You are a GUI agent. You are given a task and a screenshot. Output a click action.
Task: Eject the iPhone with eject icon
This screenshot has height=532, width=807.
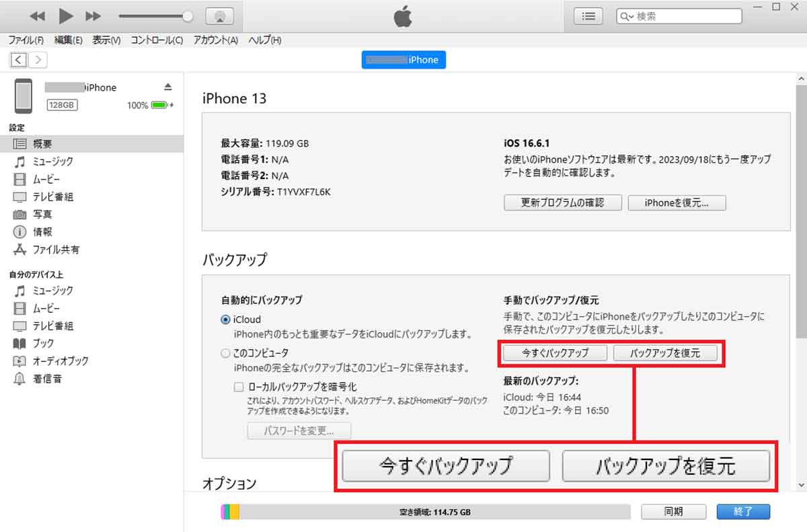(168, 87)
